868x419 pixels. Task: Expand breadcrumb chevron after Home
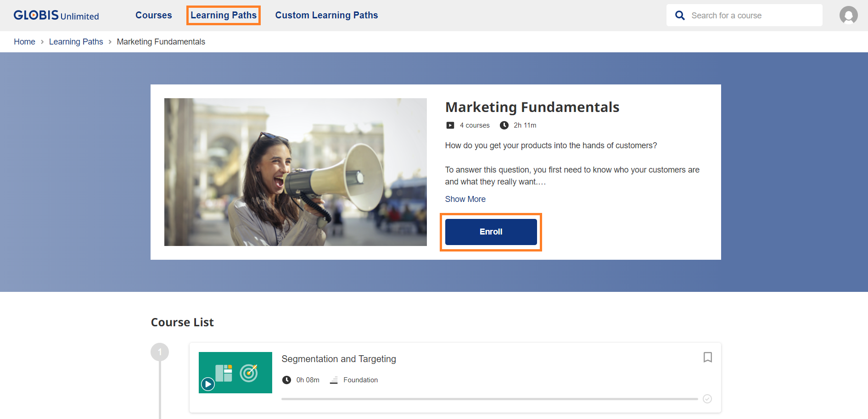point(41,41)
